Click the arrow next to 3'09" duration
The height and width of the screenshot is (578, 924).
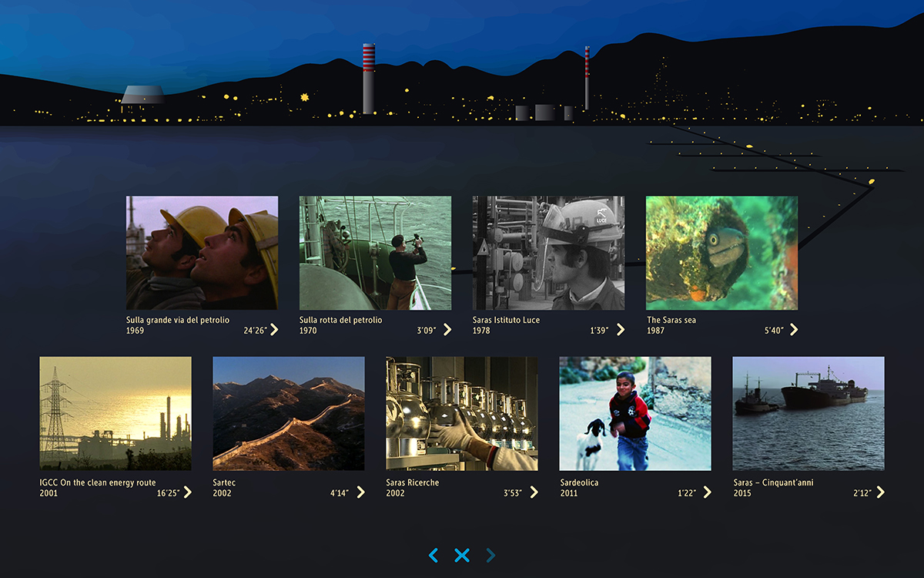(x=447, y=330)
